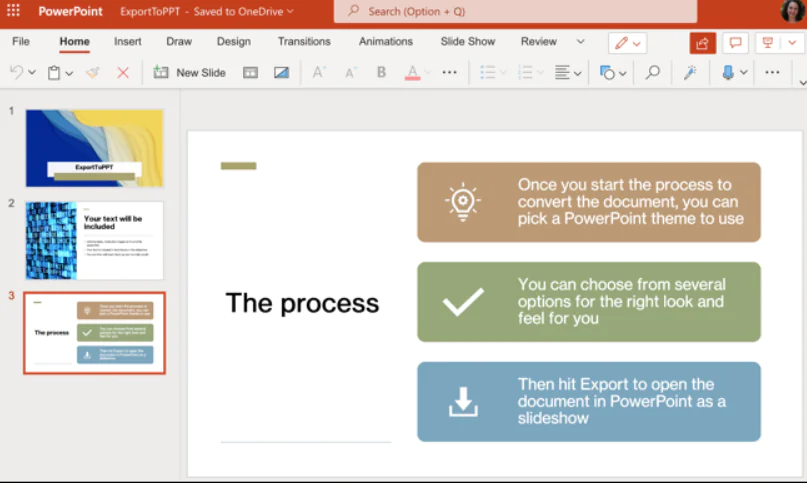Image resolution: width=807 pixels, height=485 pixels.
Task: Open the font color picker
Action: tap(413, 73)
